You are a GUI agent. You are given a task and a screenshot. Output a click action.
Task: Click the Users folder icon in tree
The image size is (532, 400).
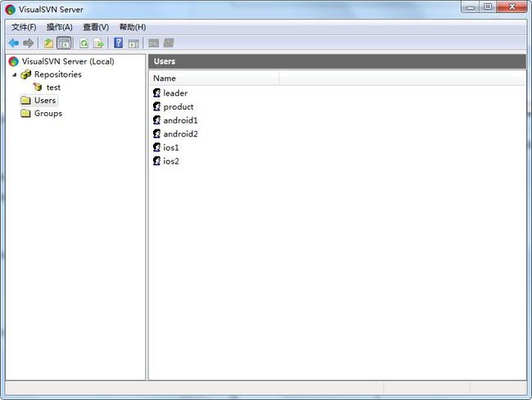[25, 101]
